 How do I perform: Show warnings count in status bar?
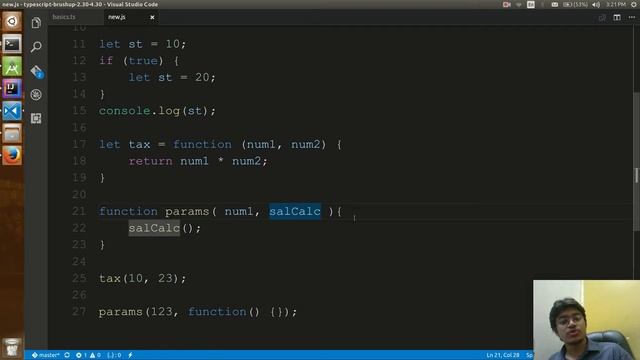click(95, 355)
